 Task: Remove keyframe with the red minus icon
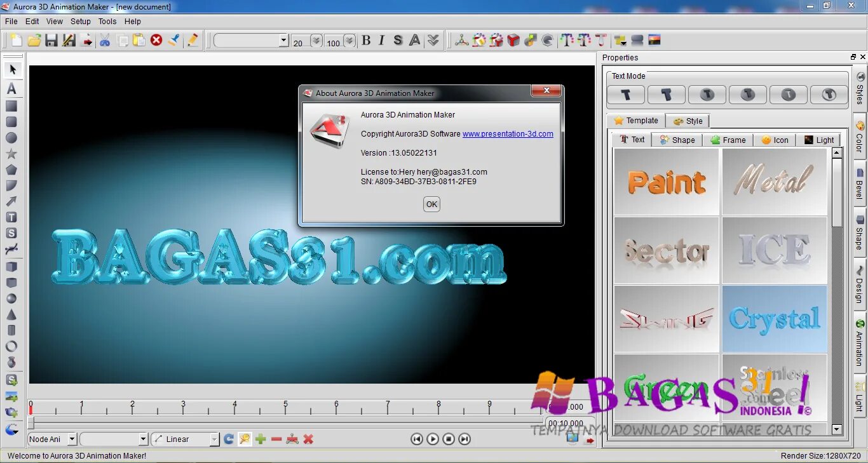[276, 439]
